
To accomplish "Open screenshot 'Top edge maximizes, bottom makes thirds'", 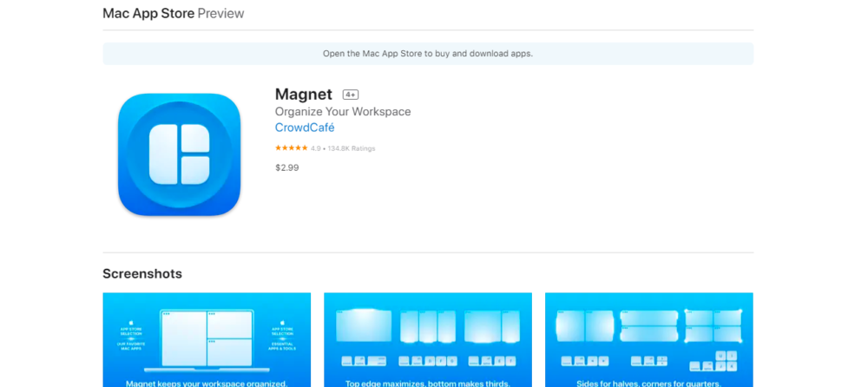I will [x=427, y=339].
